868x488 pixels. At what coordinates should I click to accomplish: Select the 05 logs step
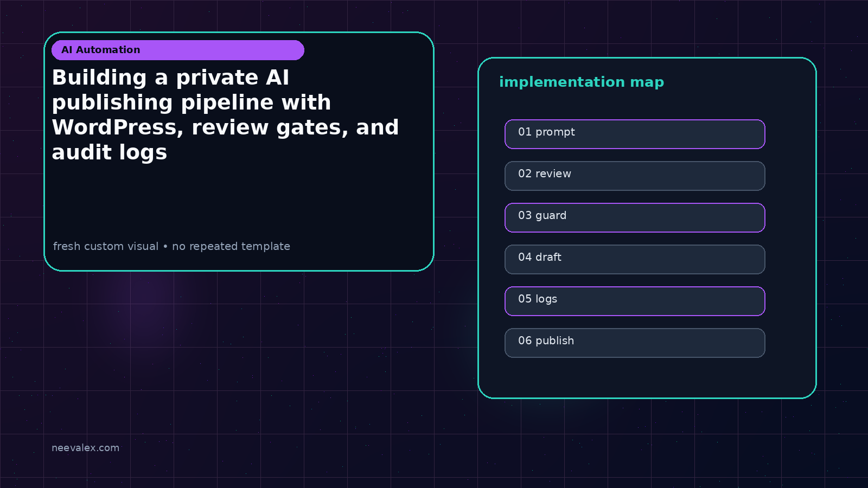[635, 301]
